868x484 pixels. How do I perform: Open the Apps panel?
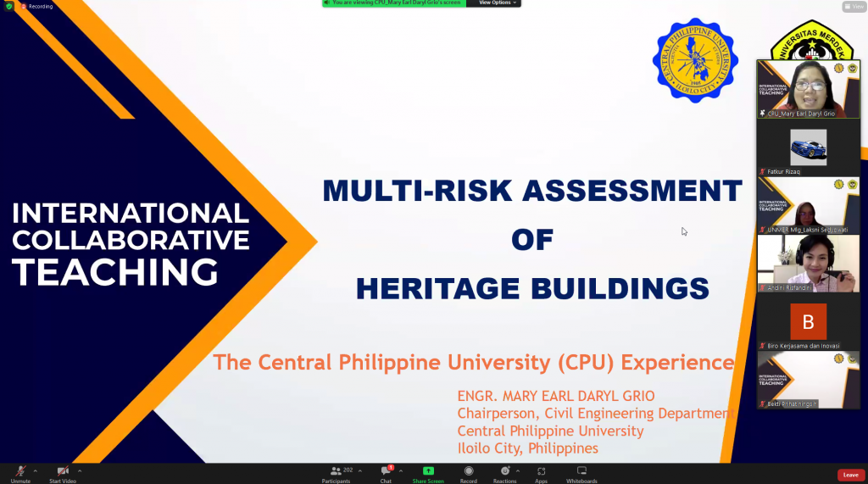541,474
